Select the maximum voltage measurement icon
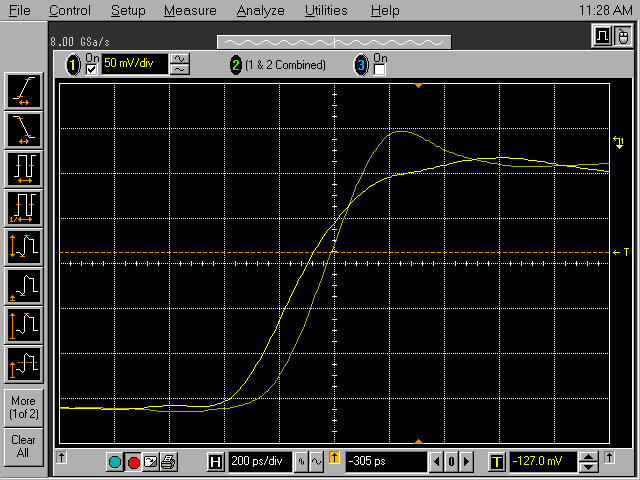640x480 pixels. point(24,325)
